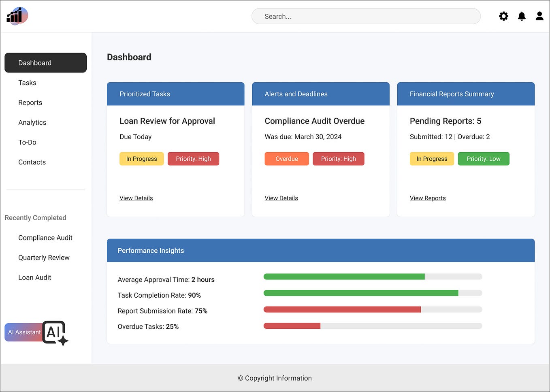Open the Contacts page
This screenshot has width=550, height=392.
tap(32, 162)
